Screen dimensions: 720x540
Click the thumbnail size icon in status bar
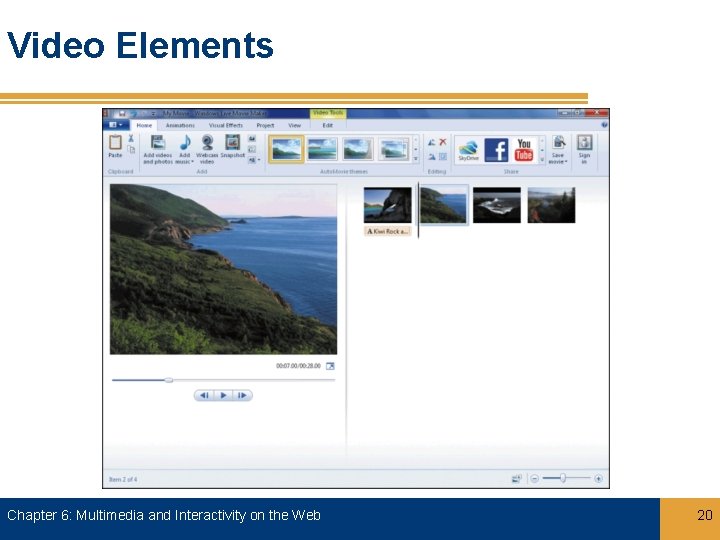(517, 479)
